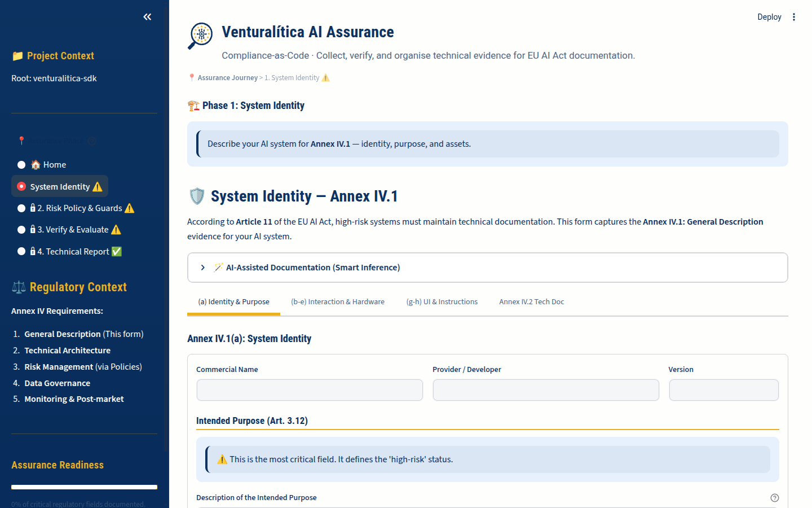
Task: Click the Venturalítica magnifier logo
Action: (200, 36)
